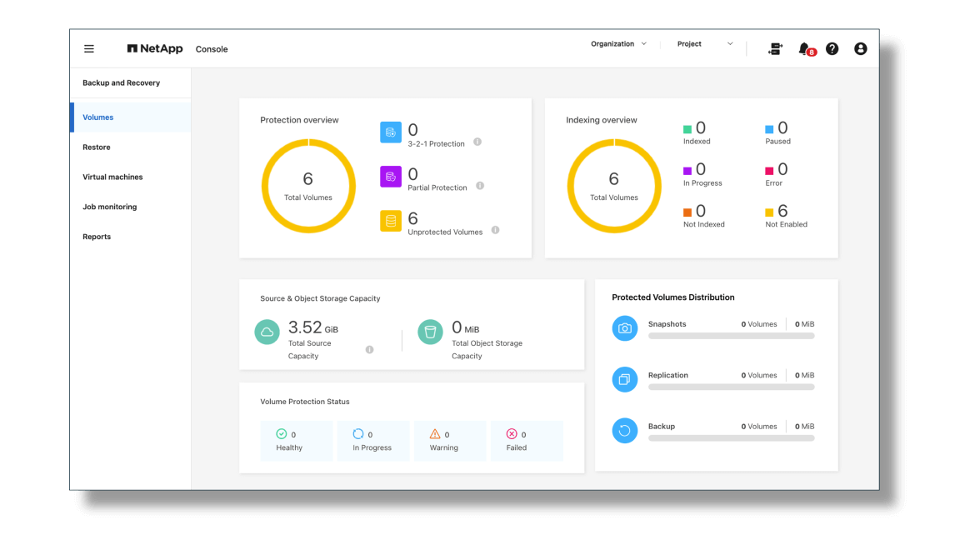Click the Replication icon
This screenshot has width=980, height=550.
(x=625, y=379)
